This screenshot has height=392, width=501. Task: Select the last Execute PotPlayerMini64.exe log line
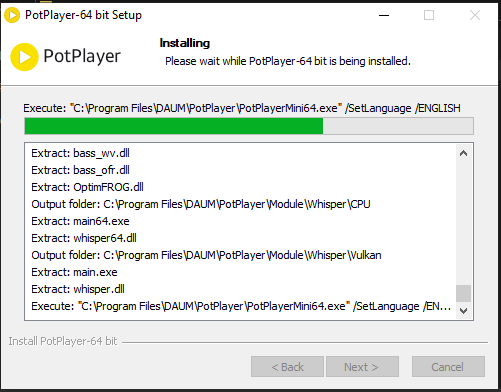coord(241,306)
